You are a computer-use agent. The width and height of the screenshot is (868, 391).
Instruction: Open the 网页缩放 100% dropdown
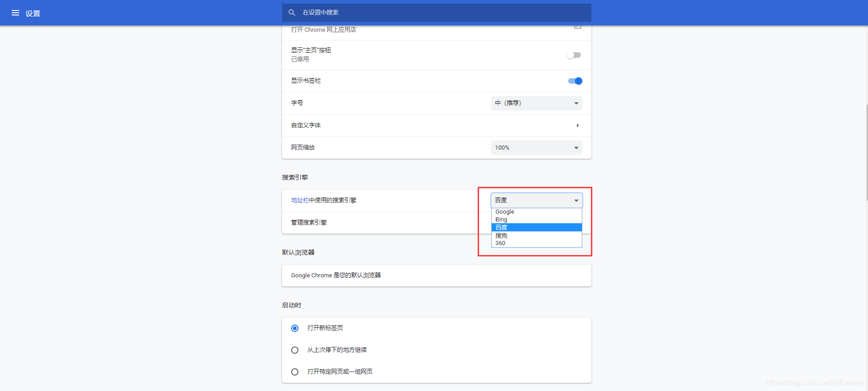point(537,148)
